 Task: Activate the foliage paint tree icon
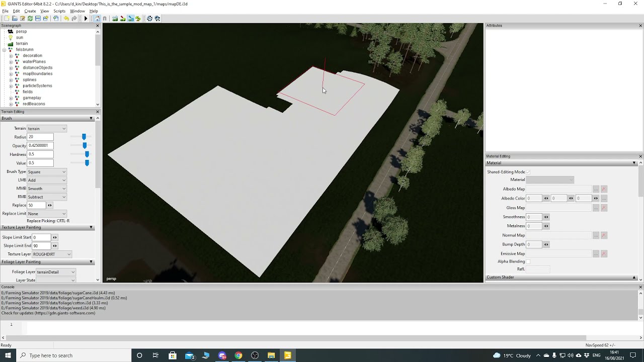point(138,19)
